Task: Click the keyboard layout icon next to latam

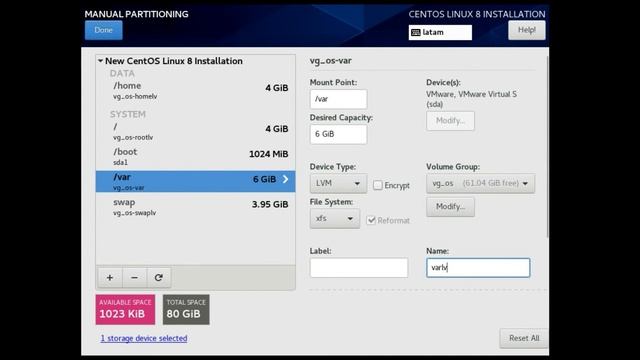Action: point(416,32)
